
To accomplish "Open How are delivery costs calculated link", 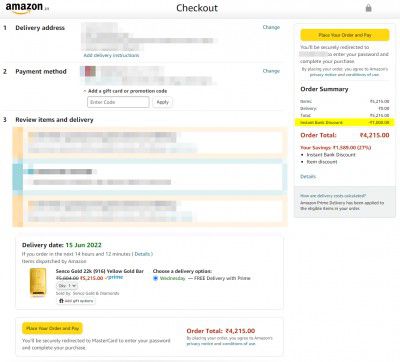I will click(333, 196).
